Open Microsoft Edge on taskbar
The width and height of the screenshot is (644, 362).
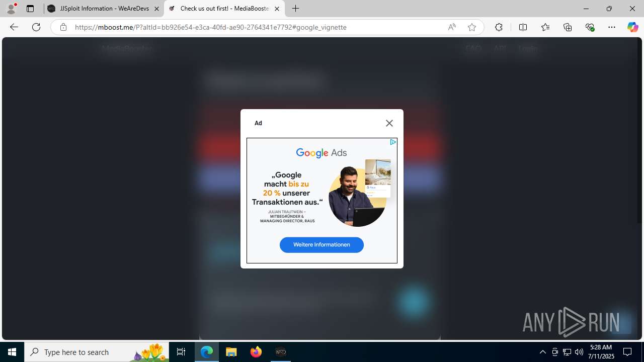tap(207, 352)
